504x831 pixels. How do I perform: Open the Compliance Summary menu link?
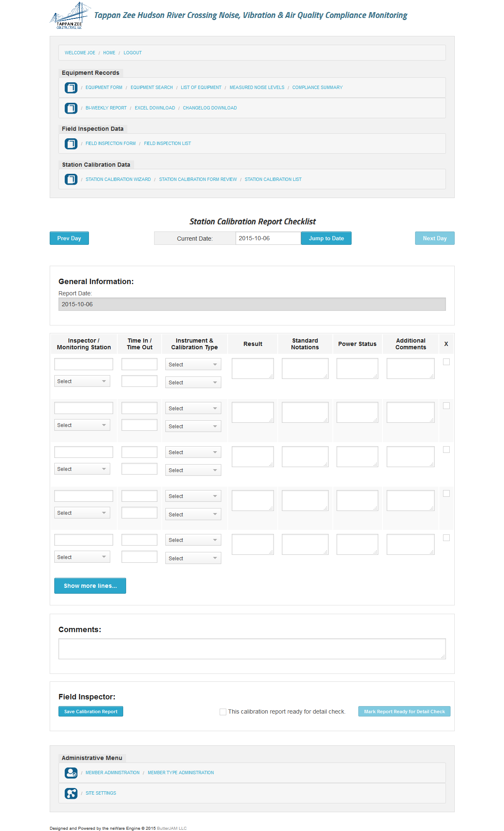click(317, 88)
